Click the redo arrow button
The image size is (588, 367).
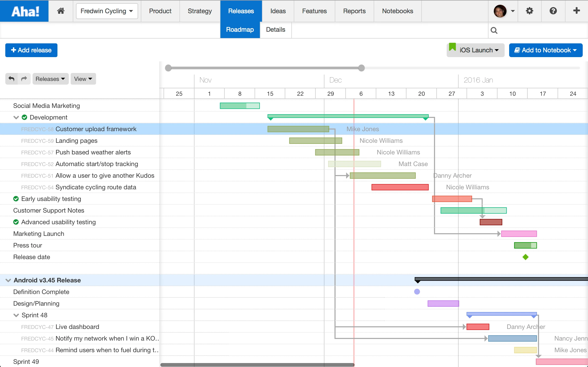pos(24,79)
